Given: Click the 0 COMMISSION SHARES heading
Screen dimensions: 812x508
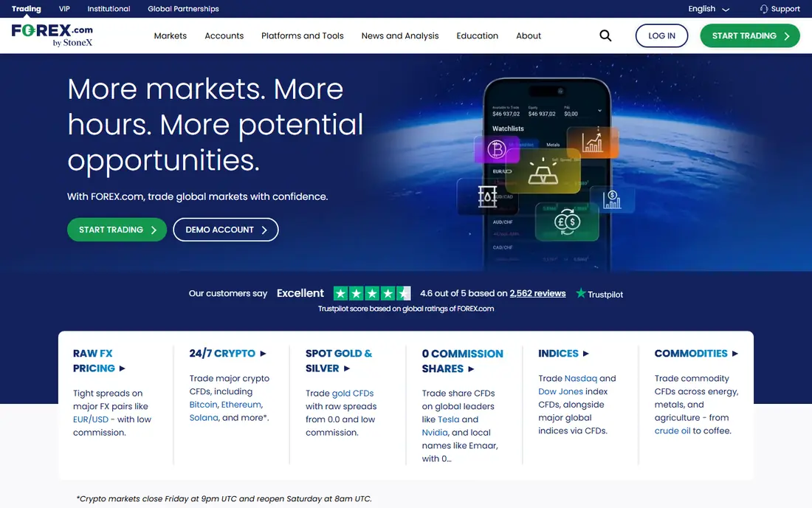Looking at the screenshot, I should pyautogui.click(x=462, y=361).
